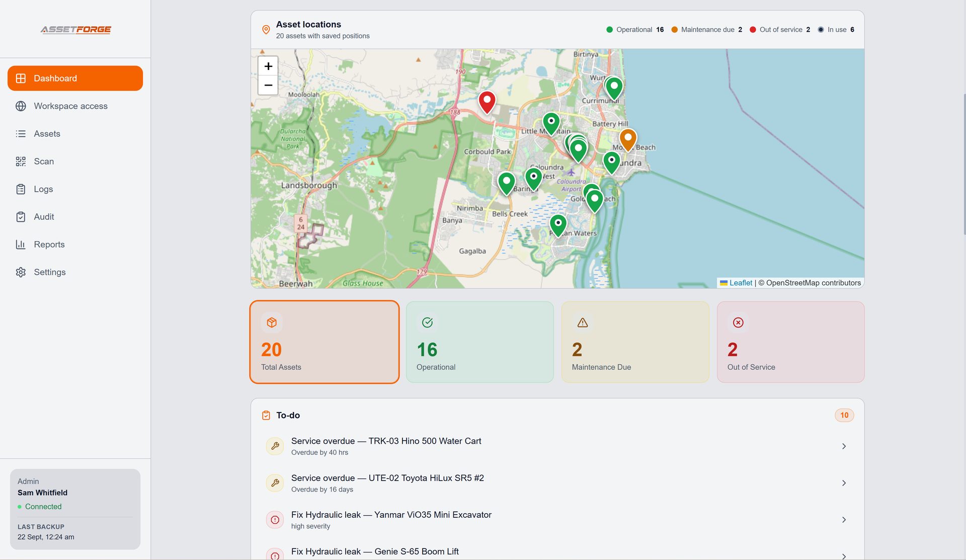Click the AssetForge logo
Image resolution: width=966 pixels, height=560 pixels.
click(76, 30)
